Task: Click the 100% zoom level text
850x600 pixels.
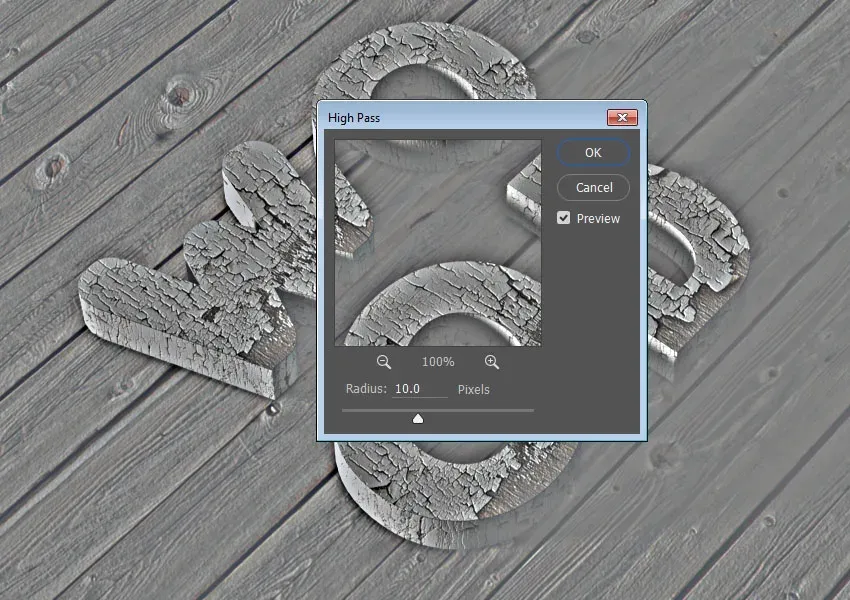Action: pos(438,362)
